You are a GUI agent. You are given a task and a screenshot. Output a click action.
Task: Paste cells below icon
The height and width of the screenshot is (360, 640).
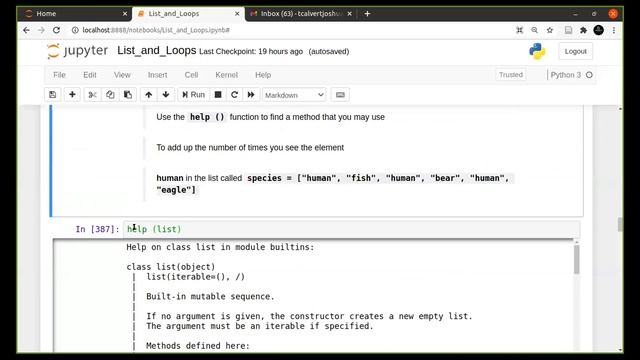click(x=128, y=95)
